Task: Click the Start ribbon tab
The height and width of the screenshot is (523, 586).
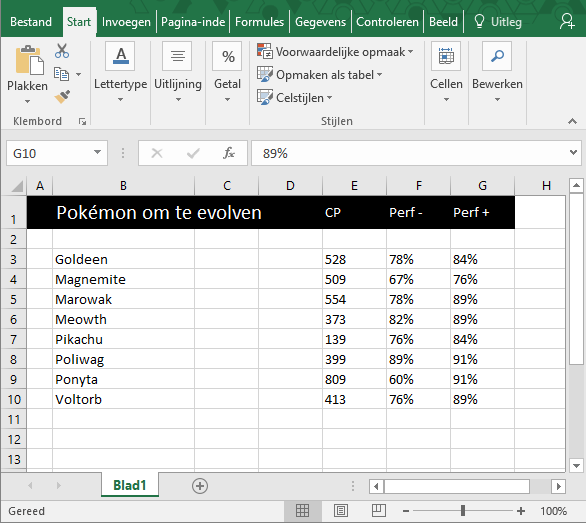Action: [79, 22]
